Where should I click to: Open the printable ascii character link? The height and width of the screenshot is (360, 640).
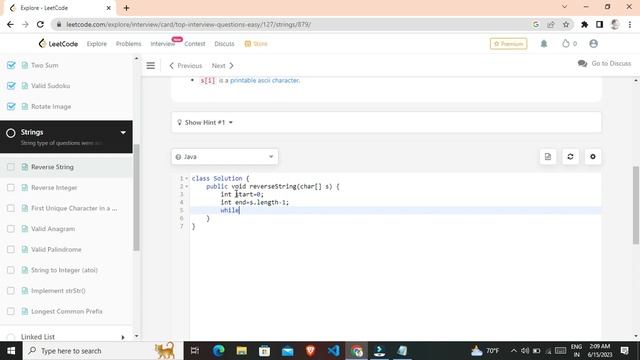[265, 80]
